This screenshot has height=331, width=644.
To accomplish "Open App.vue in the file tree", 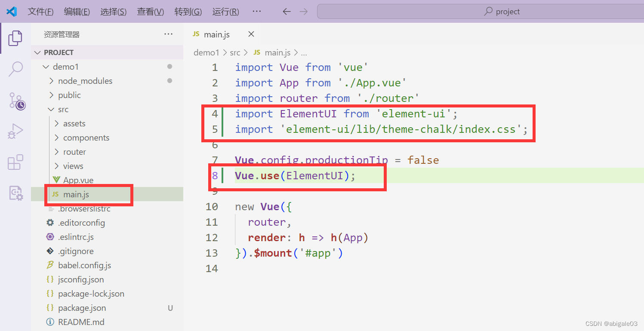I will [x=107, y=180].
